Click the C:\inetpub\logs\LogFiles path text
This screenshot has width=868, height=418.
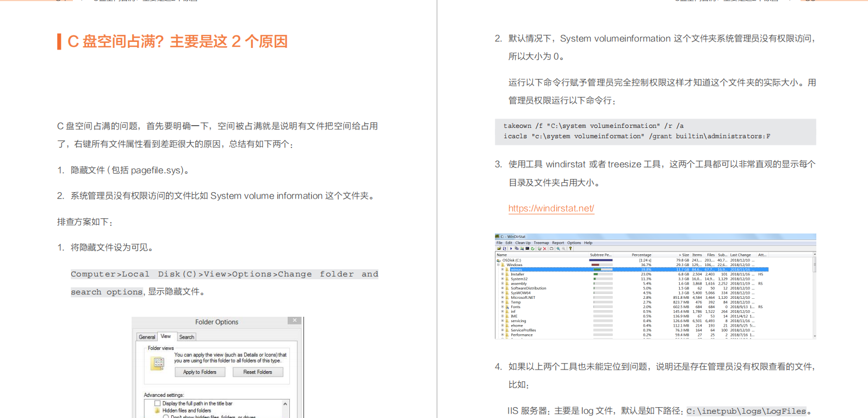tap(746, 411)
